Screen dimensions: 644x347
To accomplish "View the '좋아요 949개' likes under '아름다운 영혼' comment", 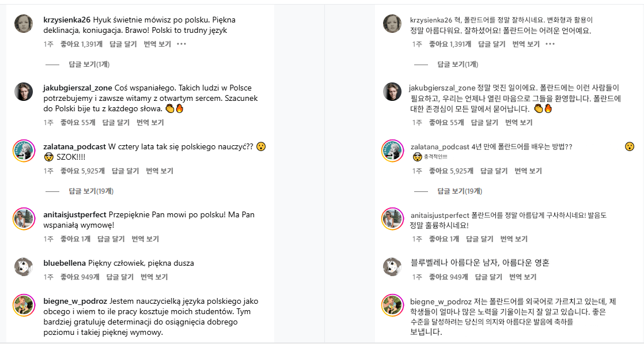I will click(x=448, y=277).
